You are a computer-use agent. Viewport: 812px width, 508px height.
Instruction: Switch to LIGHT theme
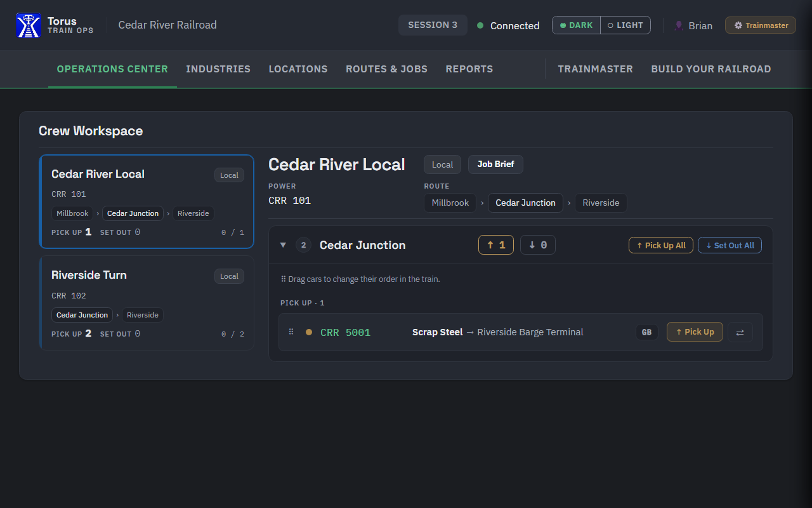tap(625, 25)
